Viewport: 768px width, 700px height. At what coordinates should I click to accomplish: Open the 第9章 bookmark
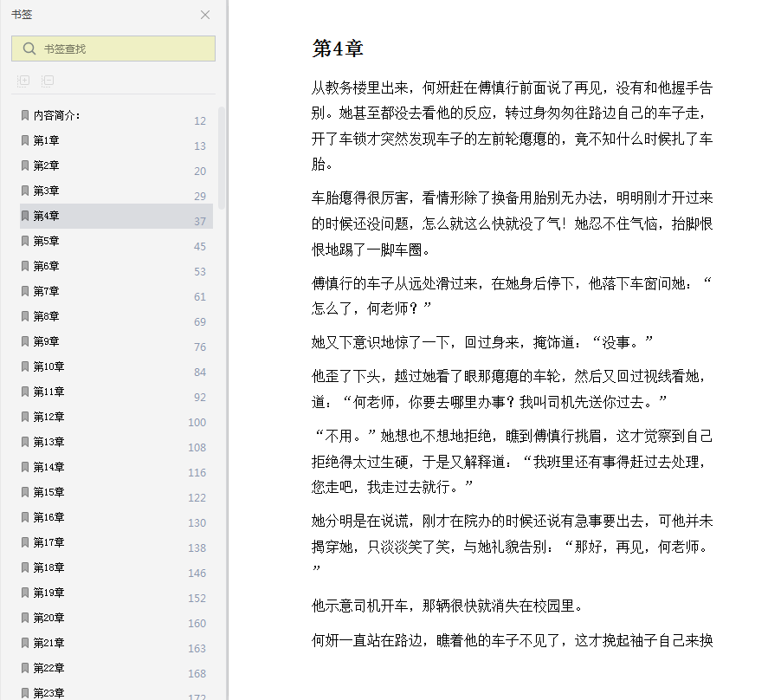click(x=116, y=341)
